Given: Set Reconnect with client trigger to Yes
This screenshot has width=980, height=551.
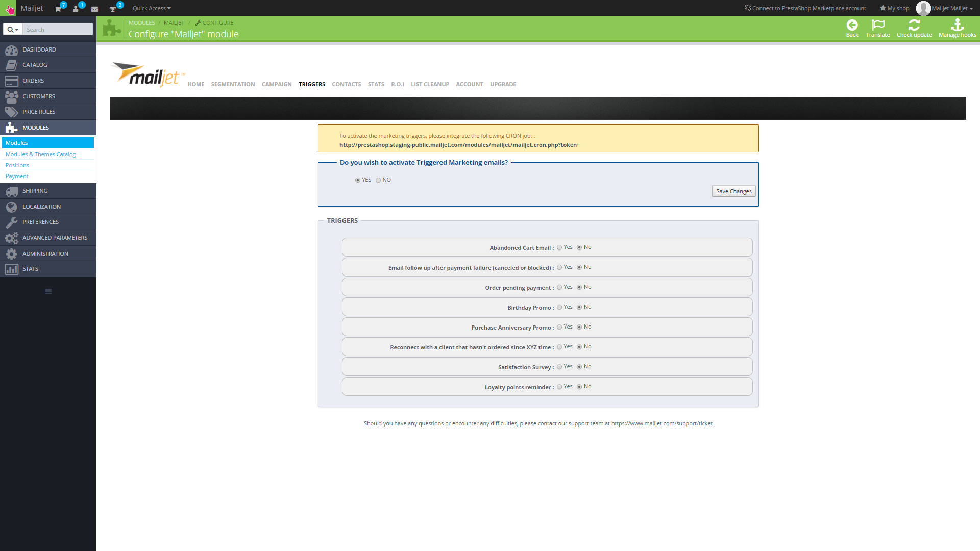Looking at the screenshot, I should coord(559,347).
